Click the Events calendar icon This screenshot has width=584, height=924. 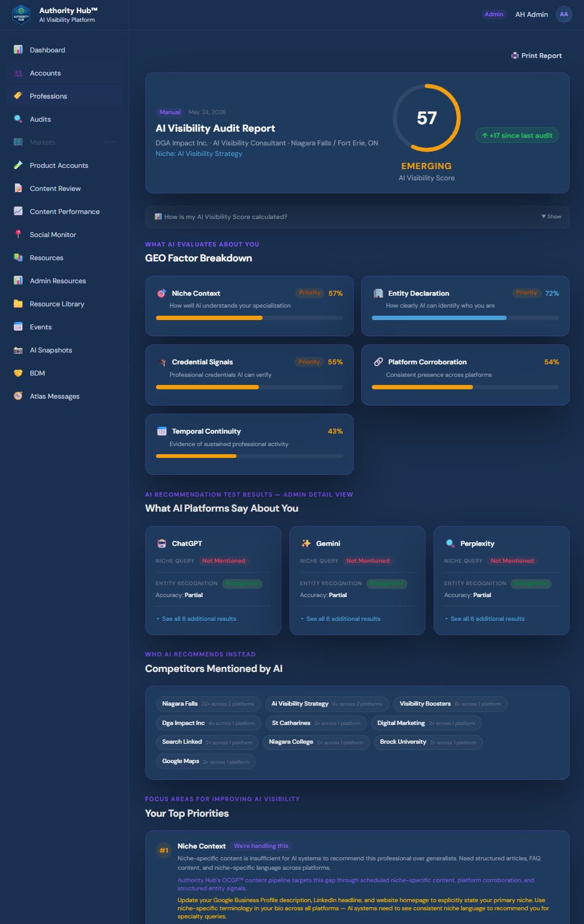click(x=18, y=327)
